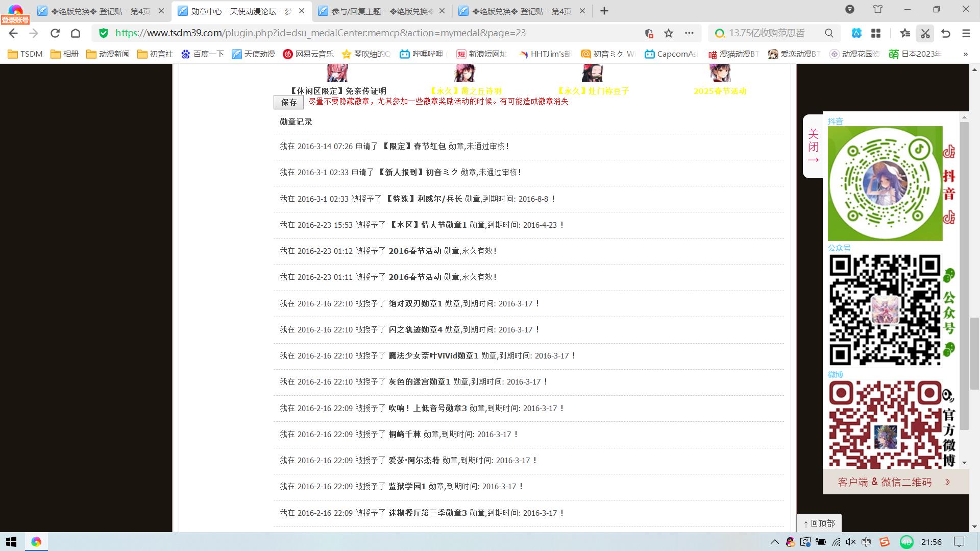Go back to the previous page
Viewport: 980px width, 551px height.
tap(13, 33)
